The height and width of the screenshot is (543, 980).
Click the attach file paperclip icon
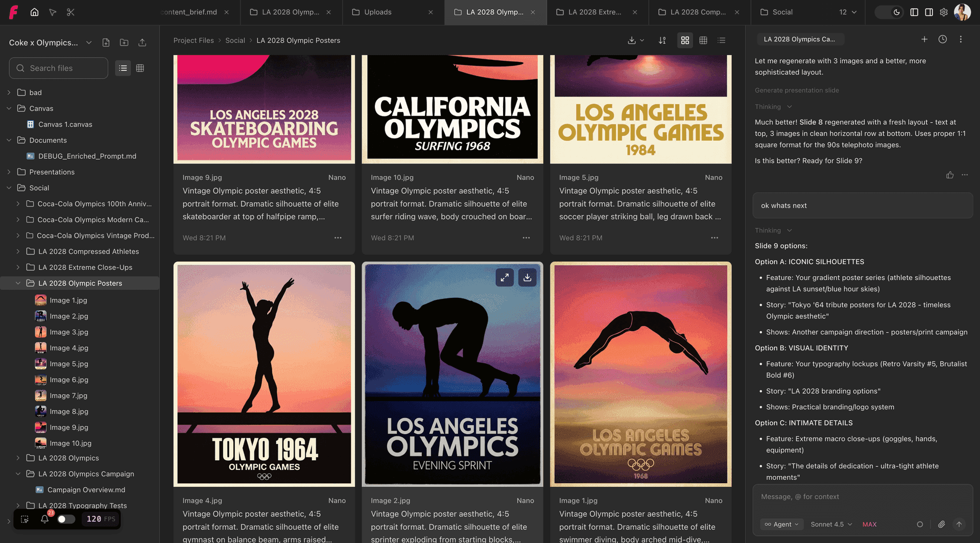[x=941, y=524]
